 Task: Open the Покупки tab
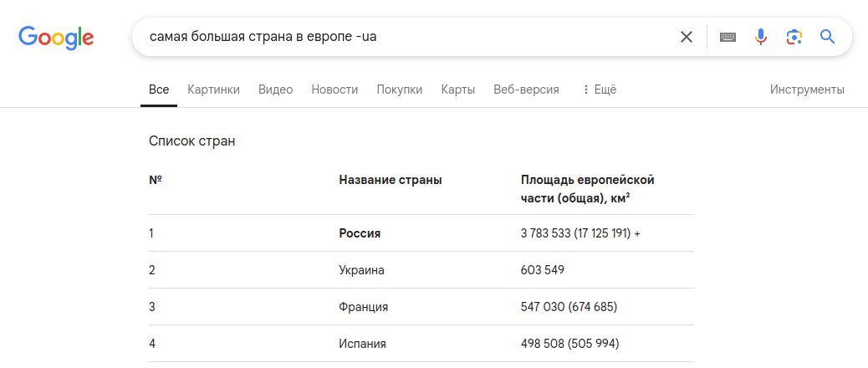tap(399, 89)
